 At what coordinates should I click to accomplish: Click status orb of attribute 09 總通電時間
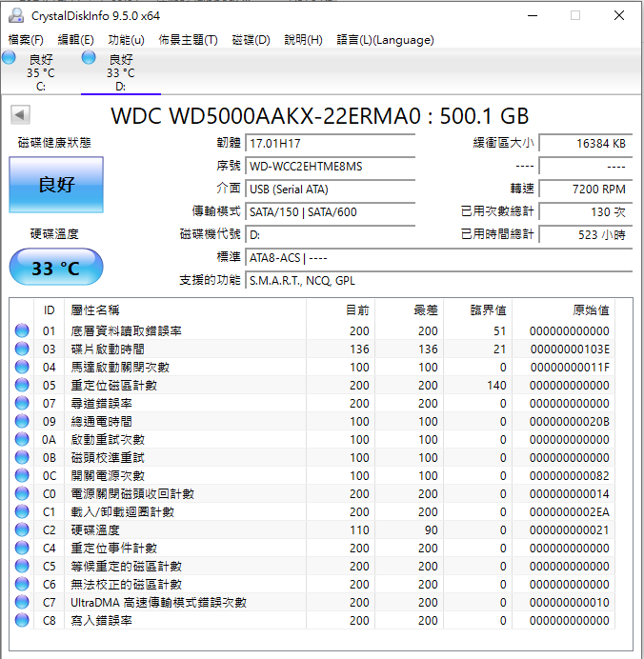[x=22, y=421]
